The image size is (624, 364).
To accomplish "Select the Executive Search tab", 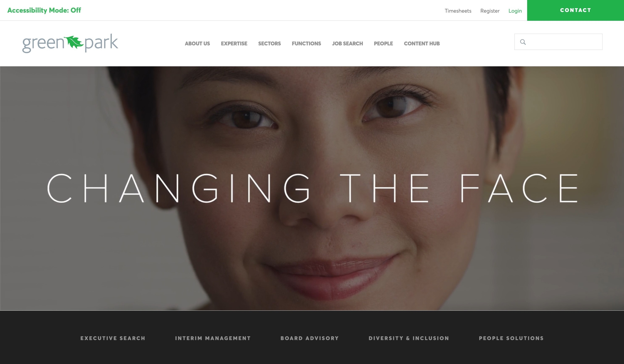I will click(113, 338).
